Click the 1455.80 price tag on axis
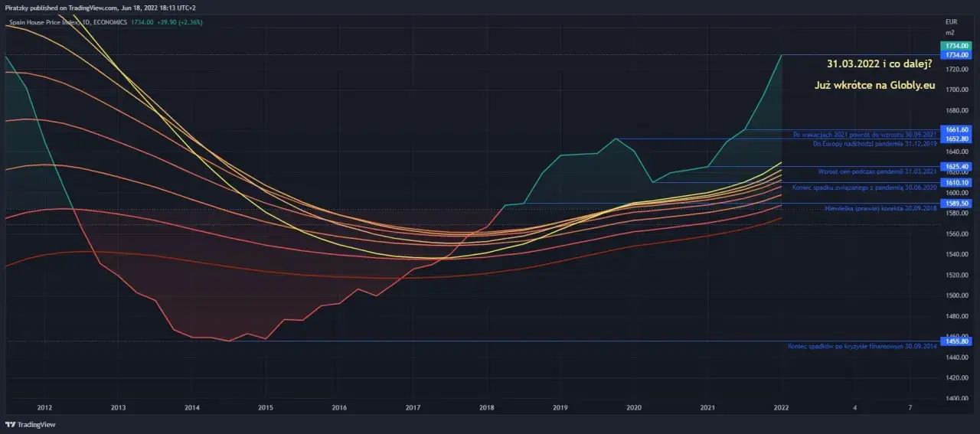Screen dimensions: 980x434 click(957, 341)
